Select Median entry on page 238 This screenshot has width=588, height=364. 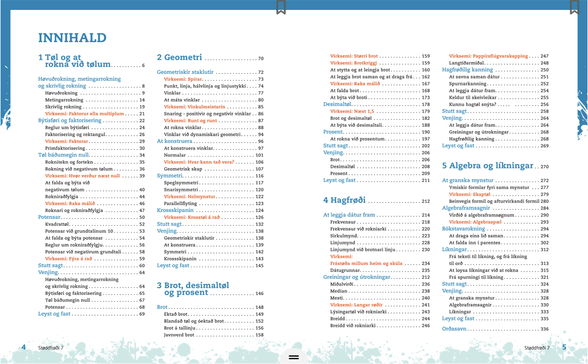click(x=380, y=291)
